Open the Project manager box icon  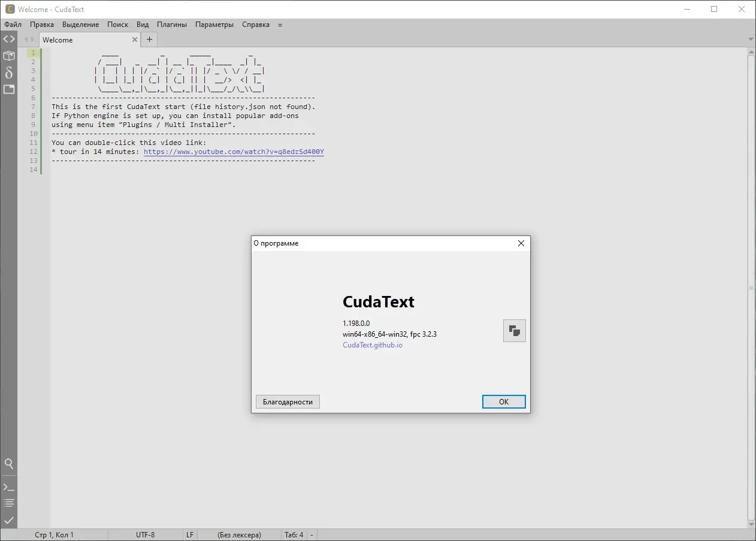point(8,56)
